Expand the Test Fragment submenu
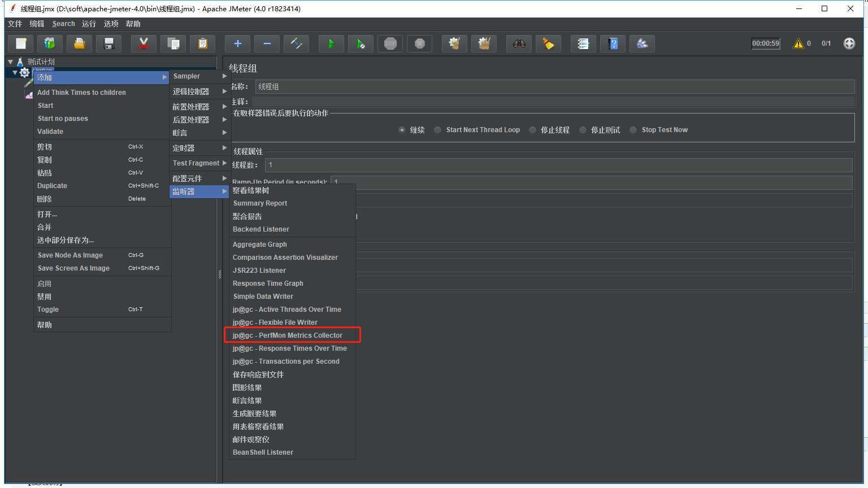Image resolution: width=868 pixels, height=488 pixels. coord(200,163)
